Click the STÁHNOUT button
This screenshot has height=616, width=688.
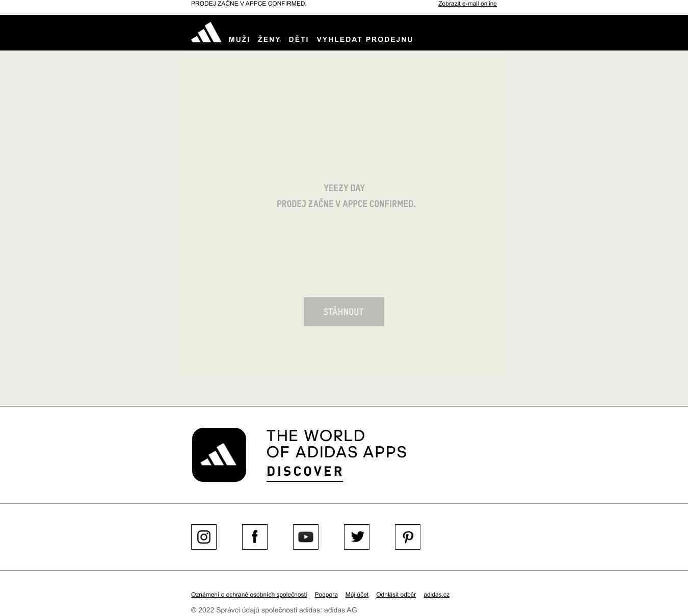tap(344, 312)
